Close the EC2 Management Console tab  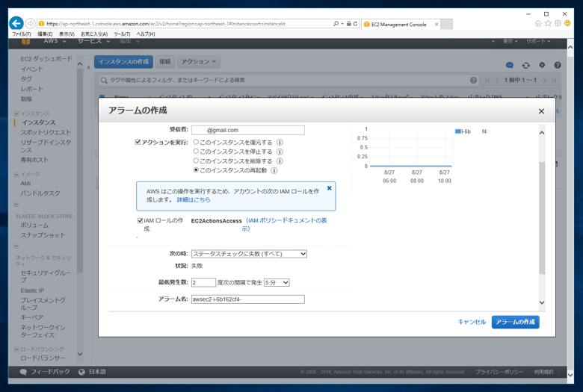coord(437,24)
